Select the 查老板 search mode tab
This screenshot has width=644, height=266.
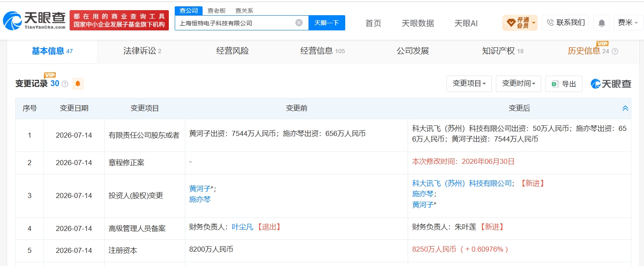(216, 11)
